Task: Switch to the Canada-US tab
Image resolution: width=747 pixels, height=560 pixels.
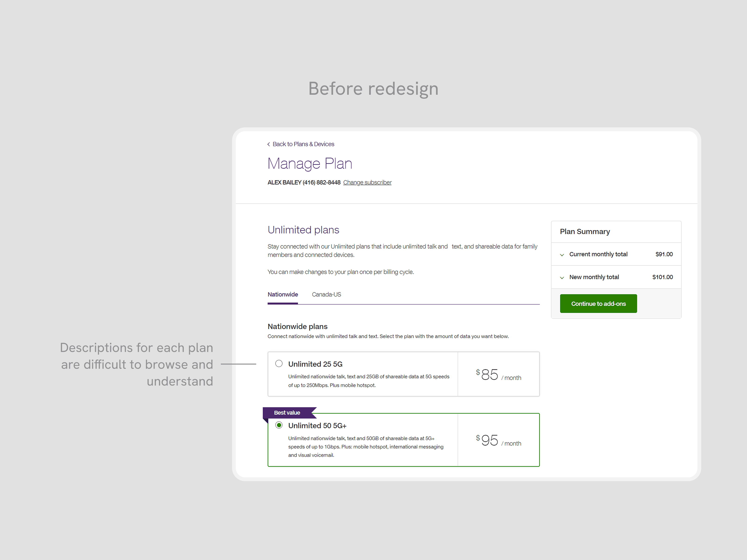Action: click(326, 294)
